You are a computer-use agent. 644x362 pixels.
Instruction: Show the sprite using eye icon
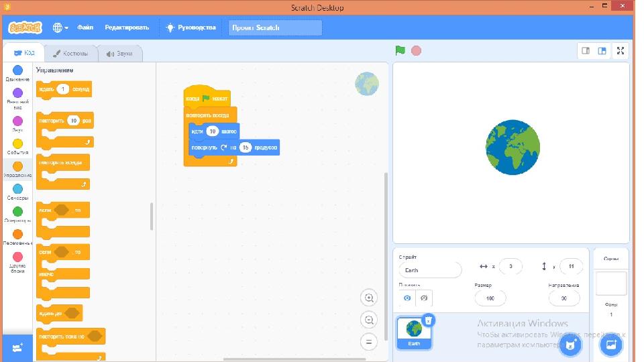407,298
